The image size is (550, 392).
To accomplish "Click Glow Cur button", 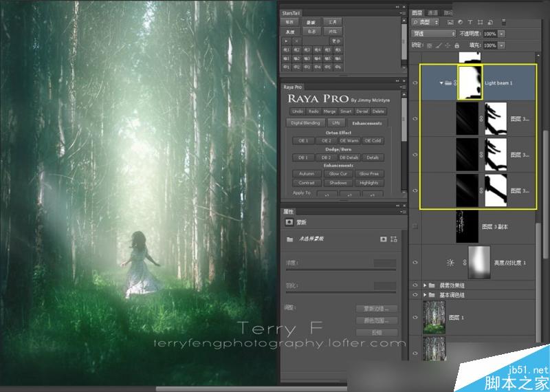I will [x=338, y=174].
